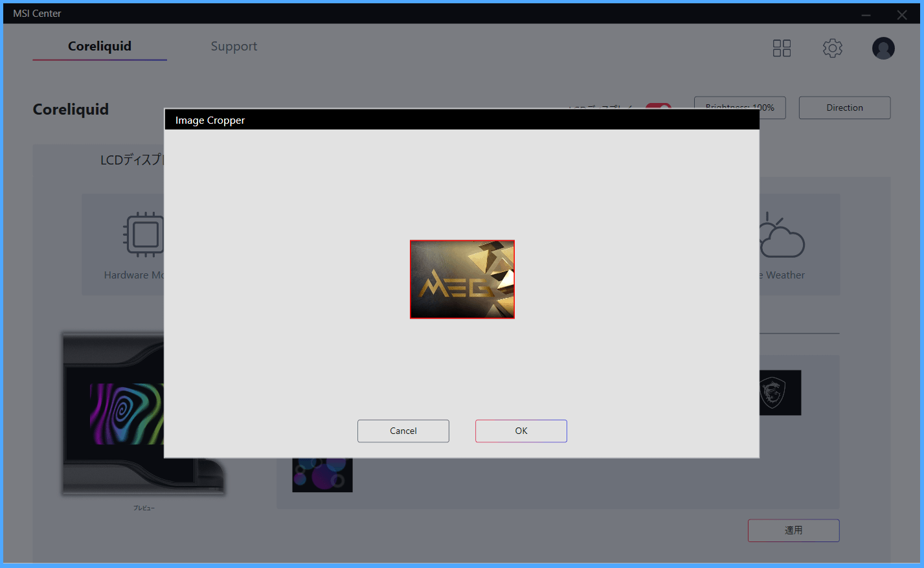This screenshot has width=924, height=568.
Task: Click the Image Cropper title bar
Action: click(x=462, y=120)
